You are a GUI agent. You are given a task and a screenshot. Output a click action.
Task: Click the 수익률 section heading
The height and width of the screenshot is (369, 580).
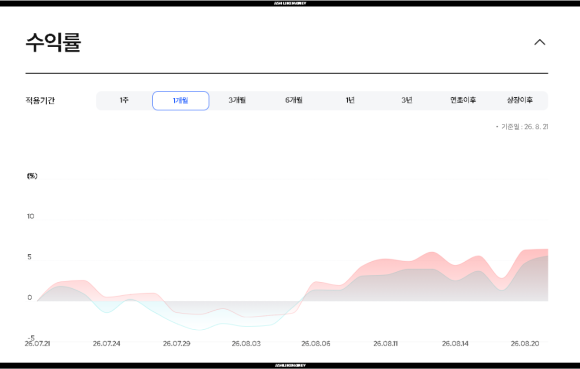pos(53,42)
